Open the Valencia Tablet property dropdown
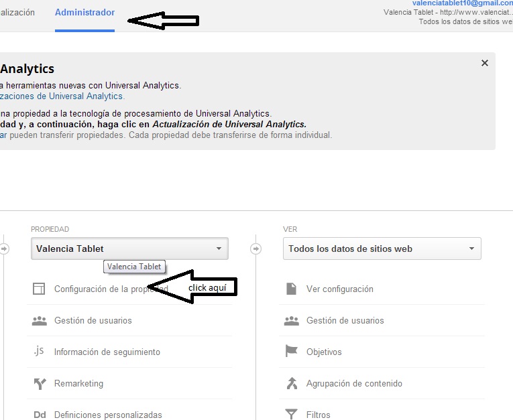Screen dimensions: 513x420 tap(129, 249)
